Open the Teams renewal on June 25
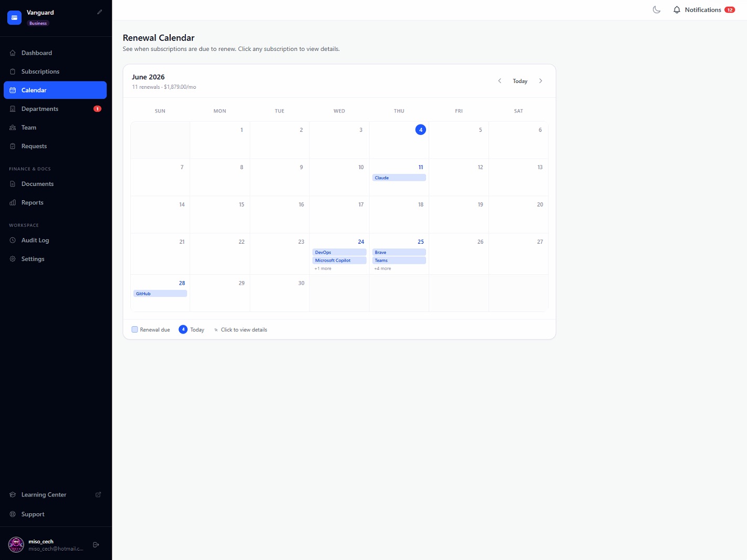The image size is (747, 560). pos(399,261)
